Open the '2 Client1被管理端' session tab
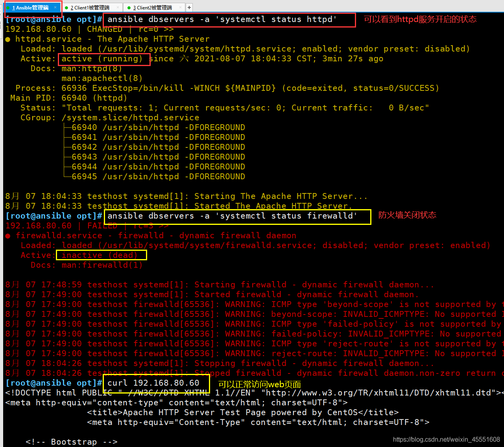 pyautogui.click(x=90, y=7)
